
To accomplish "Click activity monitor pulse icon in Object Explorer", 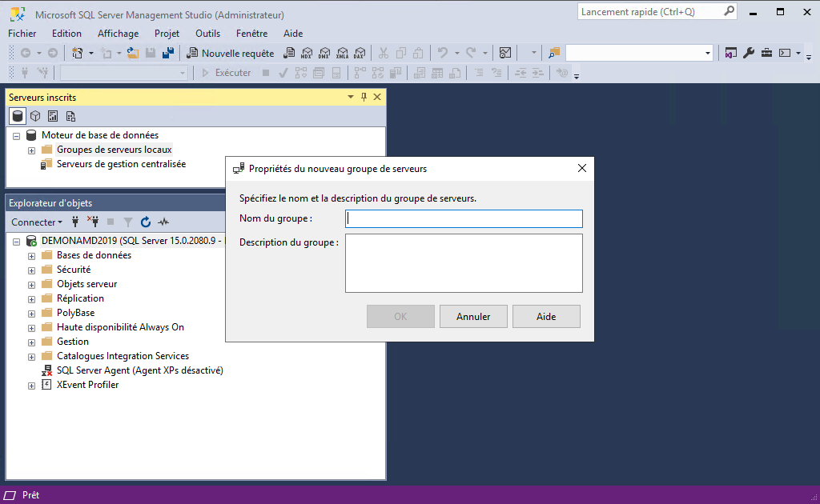I will 163,222.
